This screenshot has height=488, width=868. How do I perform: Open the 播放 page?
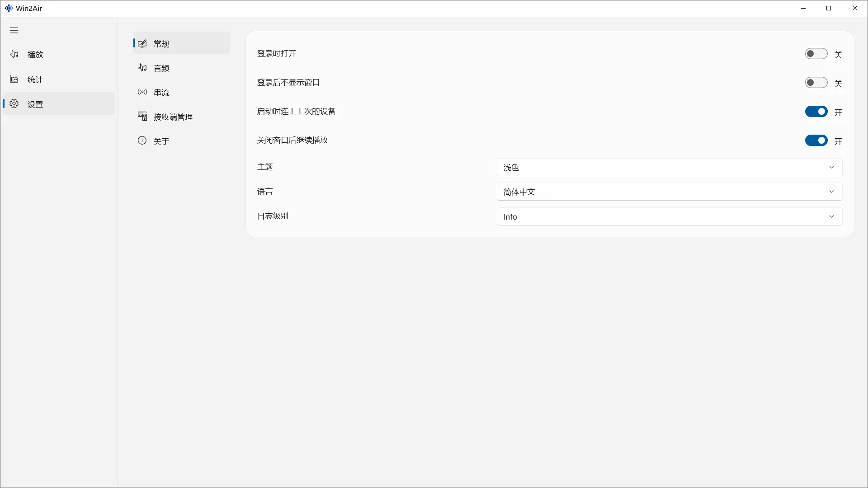pyautogui.click(x=59, y=54)
